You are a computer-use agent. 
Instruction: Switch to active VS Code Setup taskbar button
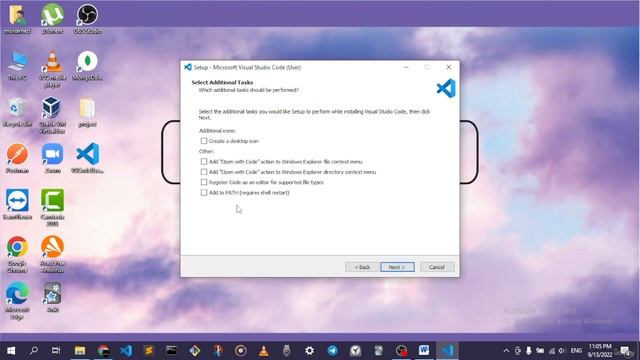tap(447, 351)
